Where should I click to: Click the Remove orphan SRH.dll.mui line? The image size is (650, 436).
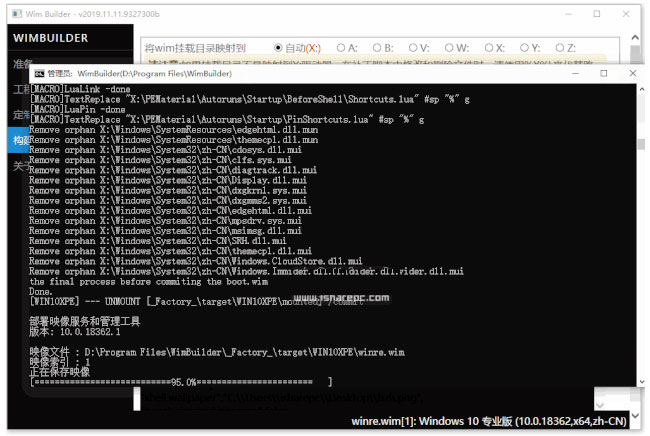158,241
